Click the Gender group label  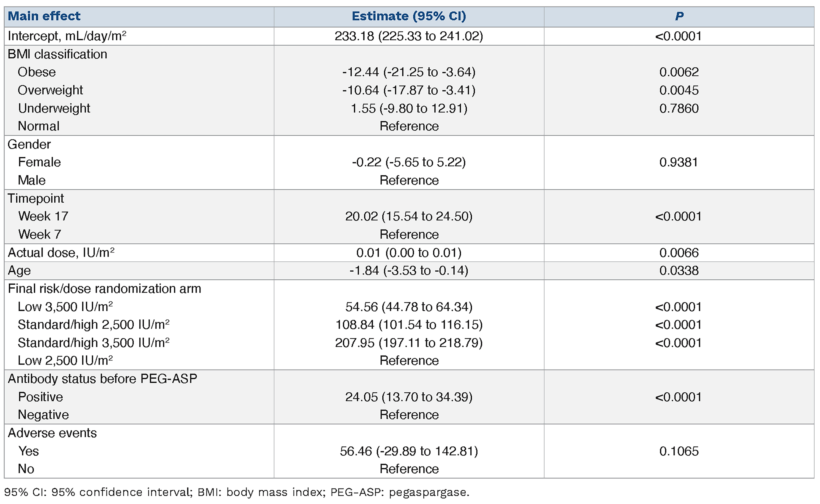pyautogui.click(x=29, y=144)
